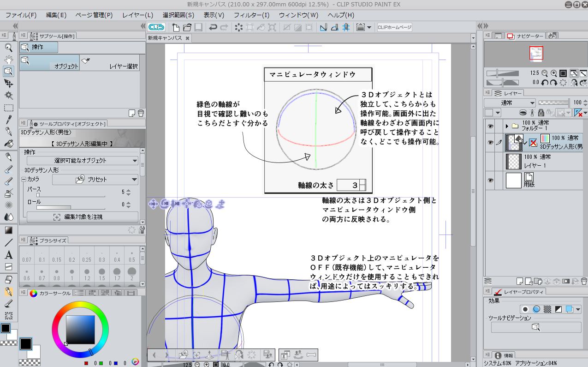Click the 編集対象を注視 button

click(83, 217)
